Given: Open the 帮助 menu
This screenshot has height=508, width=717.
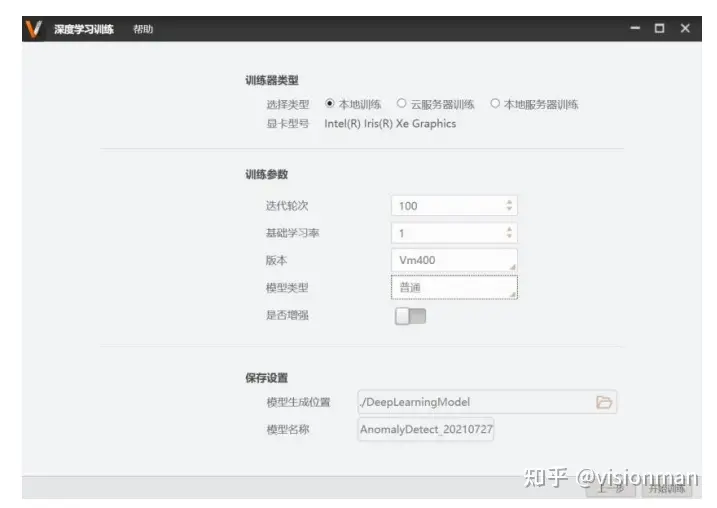Looking at the screenshot, I should pyautogui.click(x=143, y=29).
